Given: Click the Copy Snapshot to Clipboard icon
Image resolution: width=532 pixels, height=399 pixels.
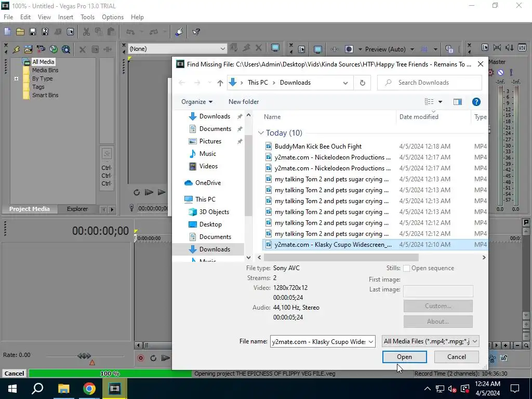Looking at the screenshot, I should pyautogui.click(x=449, y=49).
